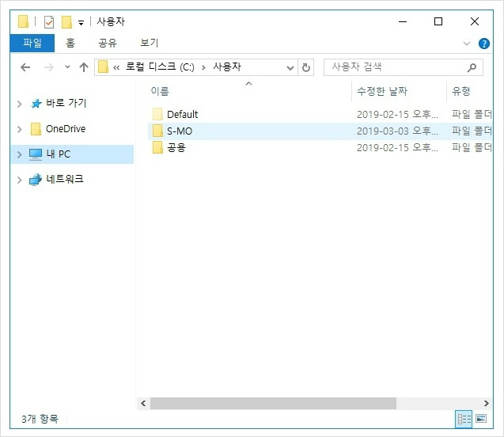Screen dimensions: 504x437
Task: Click 파일 폴더 type in Default row
Action: click(472, 114)
